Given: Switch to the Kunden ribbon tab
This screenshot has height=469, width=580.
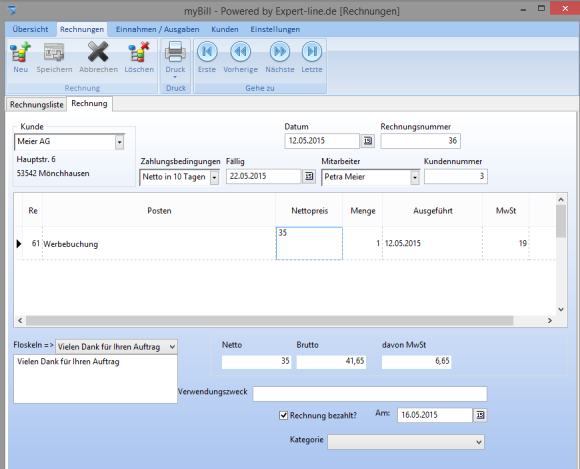Looking at the screenshot, I should tap(225, 29).
